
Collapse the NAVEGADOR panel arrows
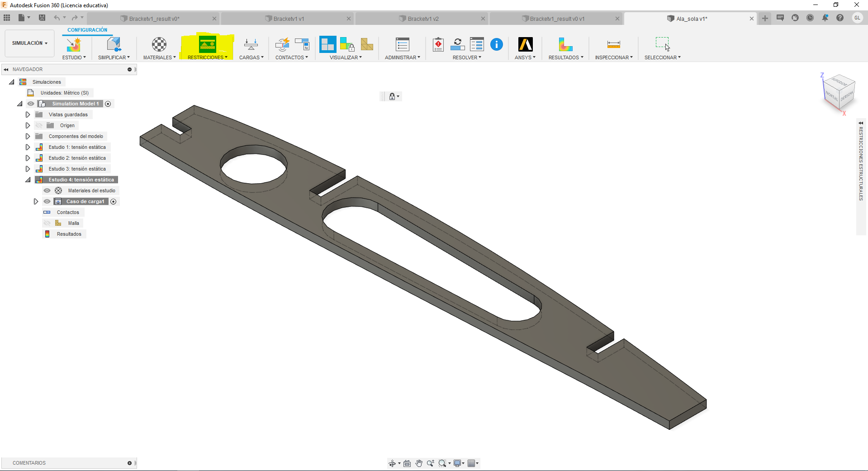pos(6,69)
